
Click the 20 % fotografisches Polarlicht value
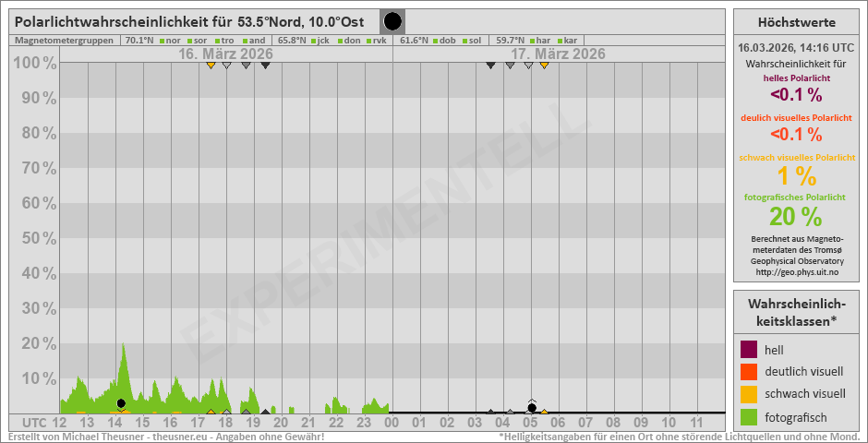click(x=796, y=216)
